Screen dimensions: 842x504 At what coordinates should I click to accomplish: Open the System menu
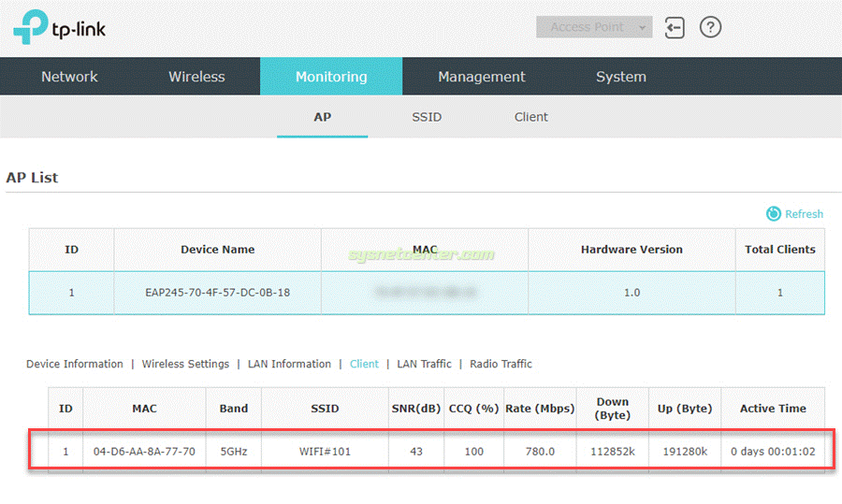tap(621, 77)
